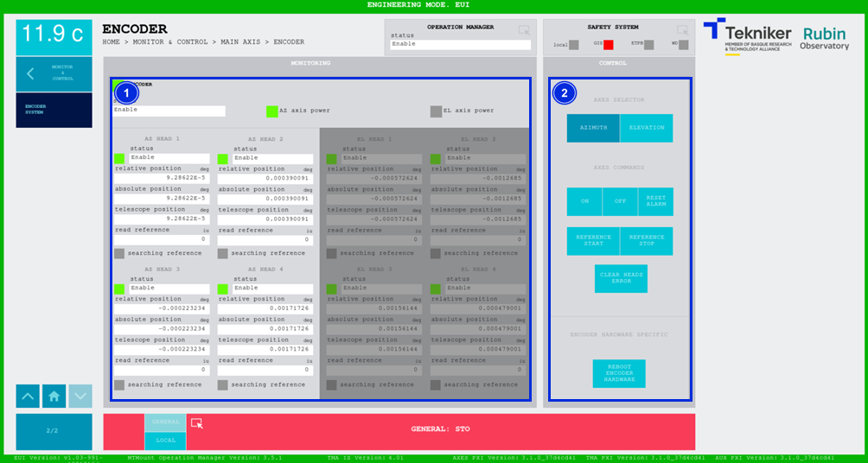868x463 pixels.
Task: Turn the axis OFF
Action: [620, 201]
